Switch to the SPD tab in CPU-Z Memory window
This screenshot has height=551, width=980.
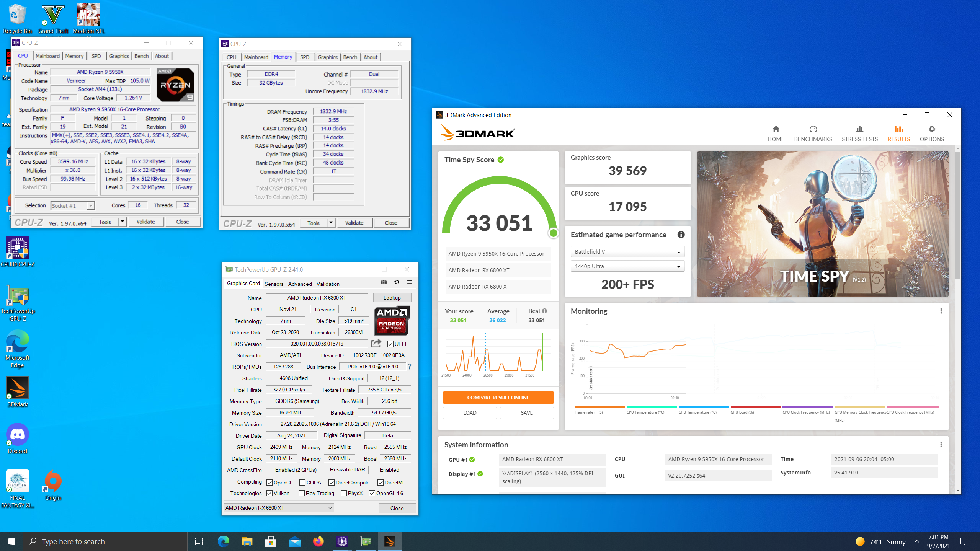305,57
